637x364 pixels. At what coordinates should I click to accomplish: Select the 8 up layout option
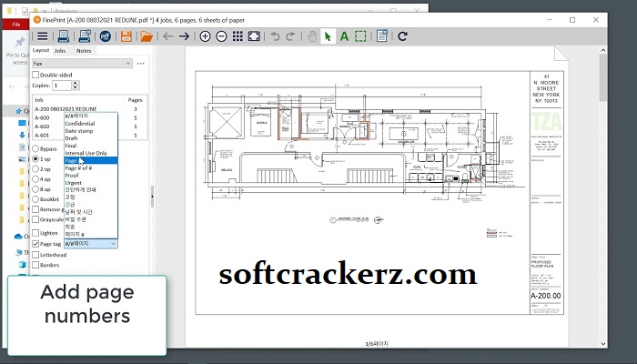35,189
